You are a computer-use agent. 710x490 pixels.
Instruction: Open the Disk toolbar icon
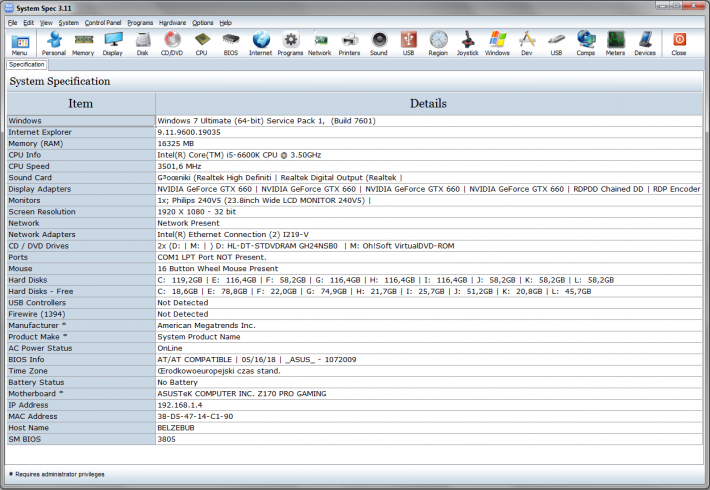point(143,44)
